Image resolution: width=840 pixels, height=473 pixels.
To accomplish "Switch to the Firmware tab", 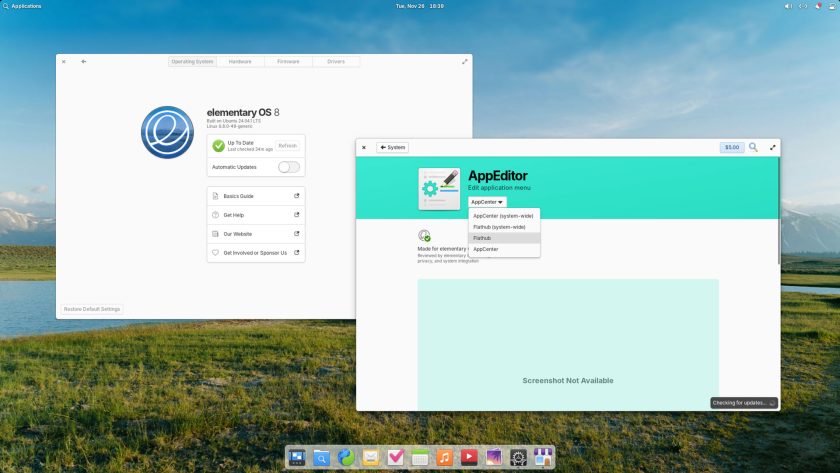I will 288,62.
